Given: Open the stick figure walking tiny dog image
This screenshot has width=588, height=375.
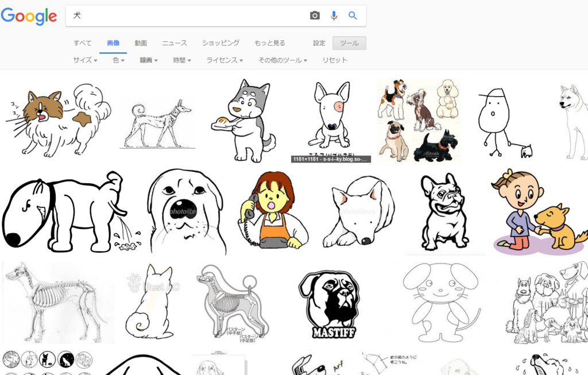Looking at the screenshot, I should [506, 123].
